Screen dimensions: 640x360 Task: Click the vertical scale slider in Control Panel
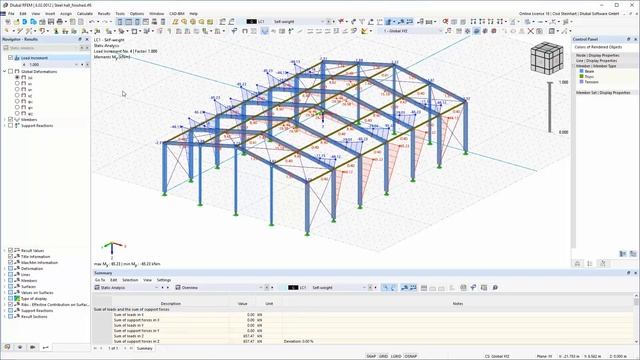click(x=550, y=107)
